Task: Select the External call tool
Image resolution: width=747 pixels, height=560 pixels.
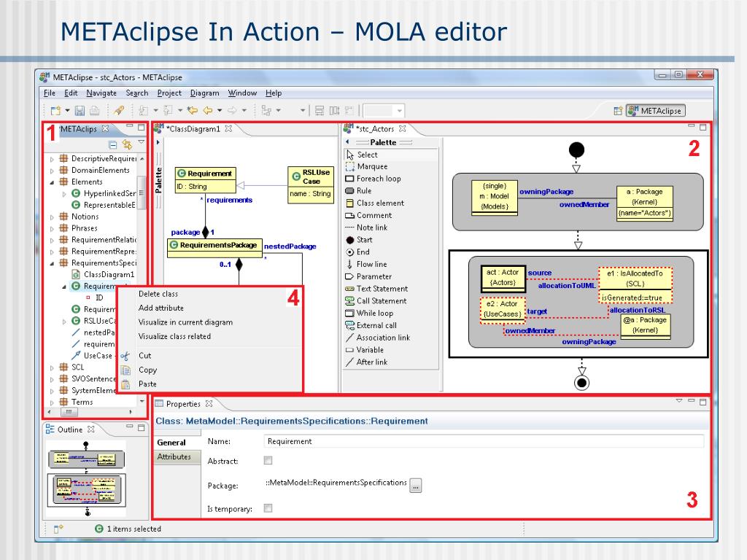Action: pos(370,326)
